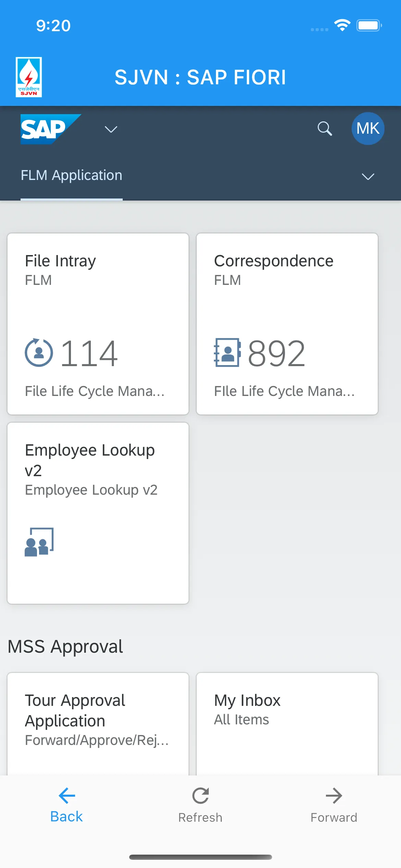Image resolution: width=401 pixels, height=868 pixels.
Task: Tap the Back arrow icon
Action: [67, 795]
